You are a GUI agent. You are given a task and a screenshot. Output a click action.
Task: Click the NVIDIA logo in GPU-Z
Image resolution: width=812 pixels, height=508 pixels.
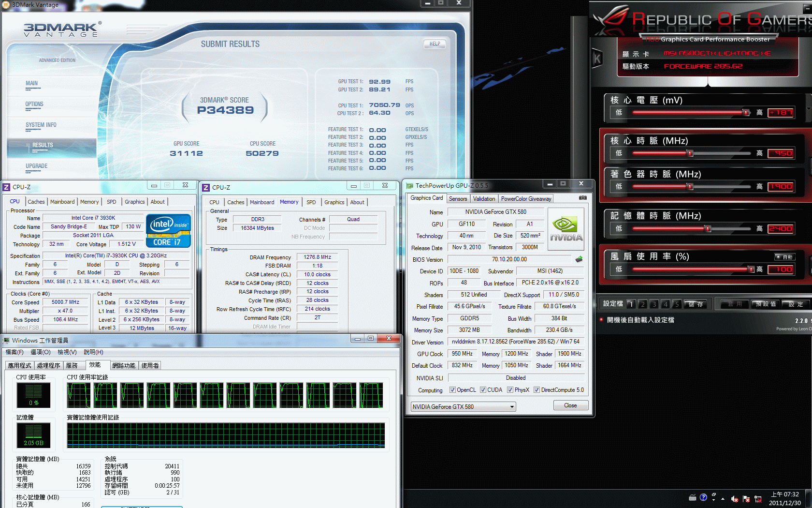[x=566, y=229]
